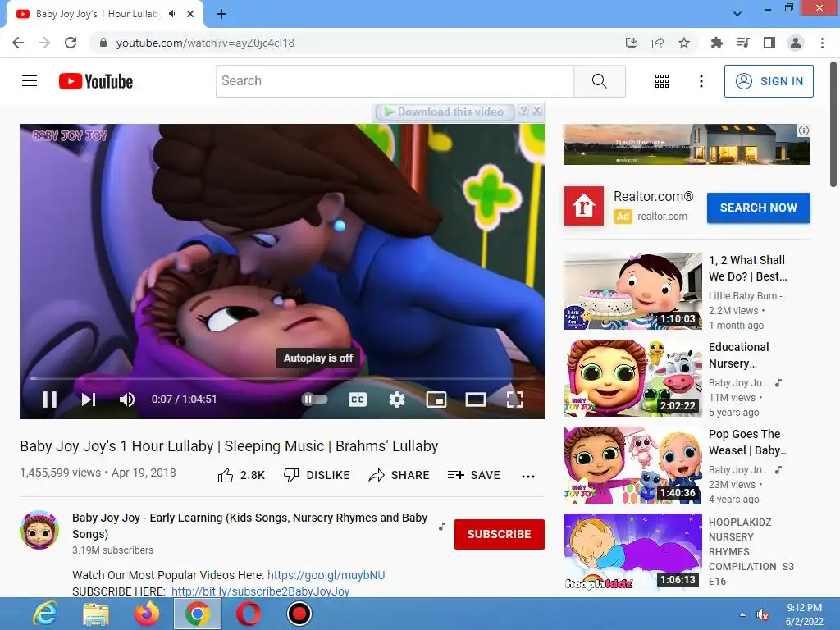Click Download this video button
The height and width of the screenshot is (630, 840).
coord(444,112)
